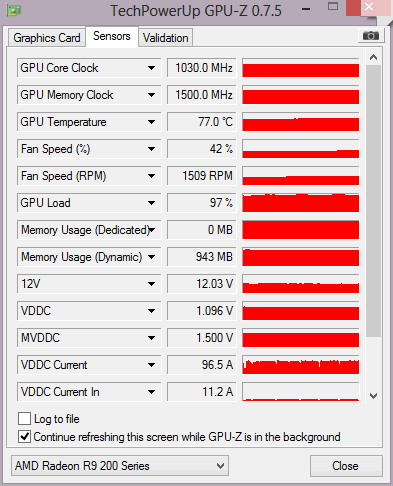Click the camera screenshot icon
Viewport: 393px width, 486px height.
click(x=371, y=35)
